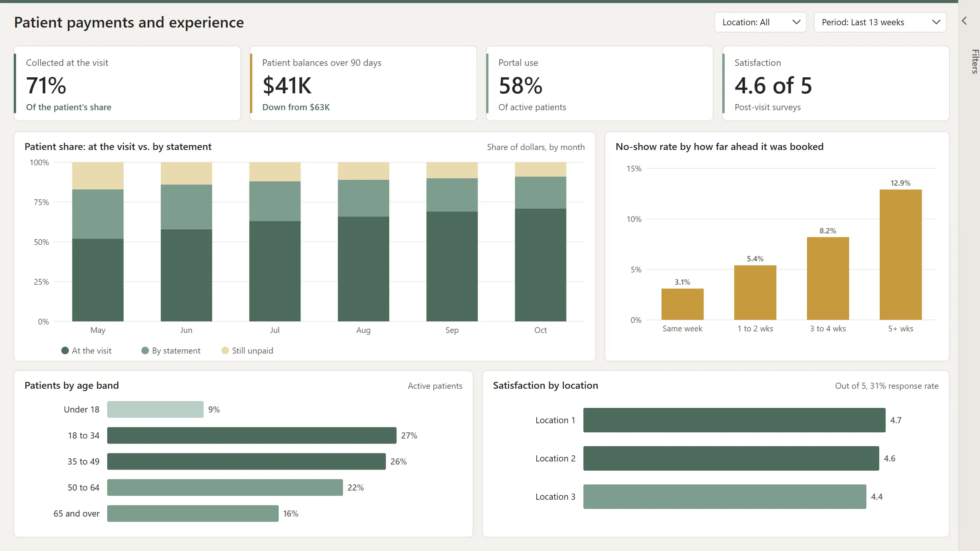
Task: Select the Location 3 satisfaction bar
Action: [725, 497]
